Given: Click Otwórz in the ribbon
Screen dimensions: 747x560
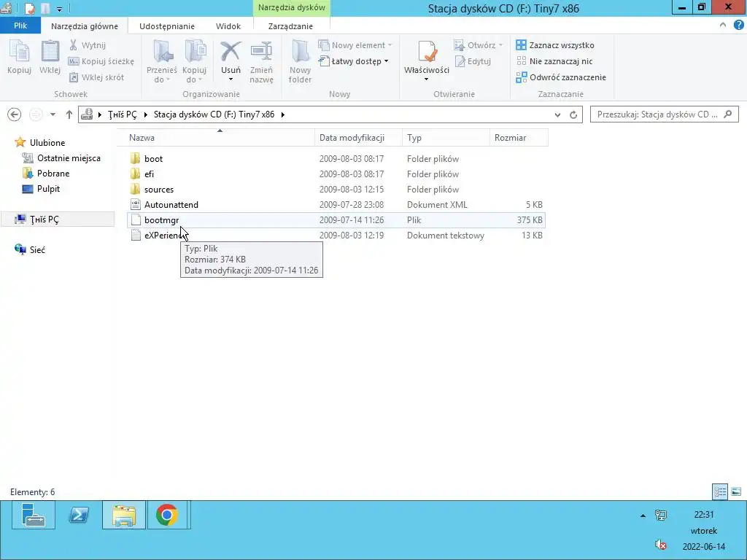Looking at the screenshot, I should pos(479,45).
